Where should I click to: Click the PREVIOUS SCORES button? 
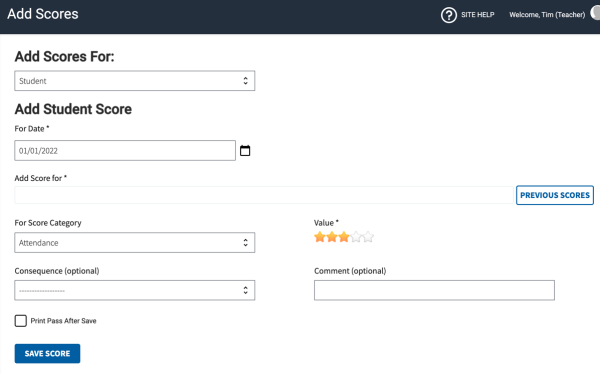555,195
